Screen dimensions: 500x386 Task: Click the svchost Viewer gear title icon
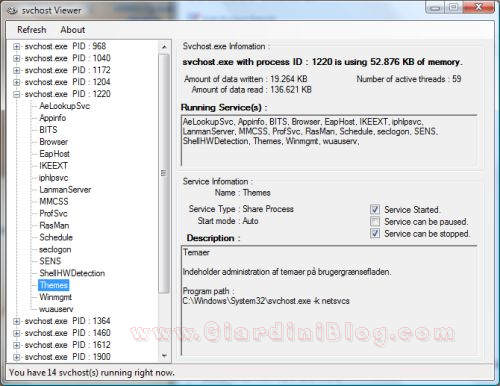[x=12, y=11]
